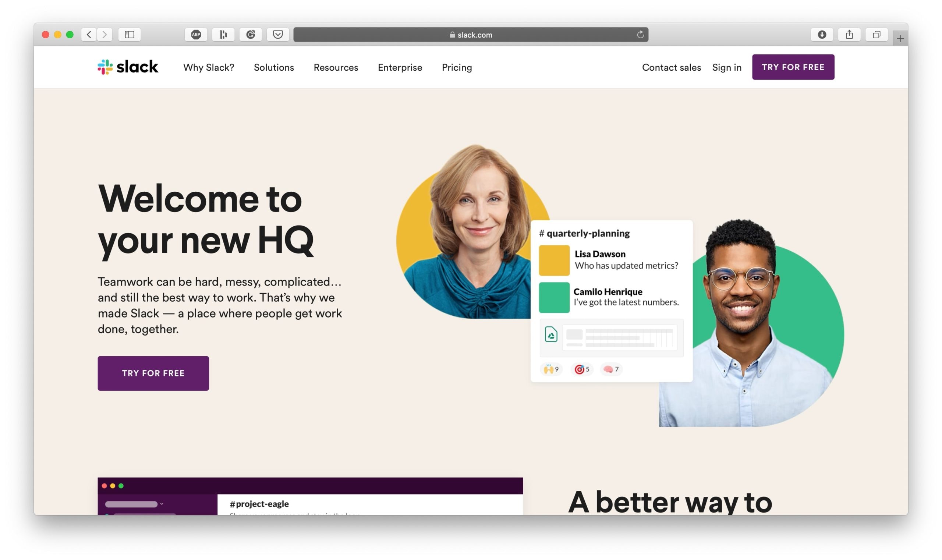Open Resources menu
This screenshot has height=560, width=942.
click(336, 67)
